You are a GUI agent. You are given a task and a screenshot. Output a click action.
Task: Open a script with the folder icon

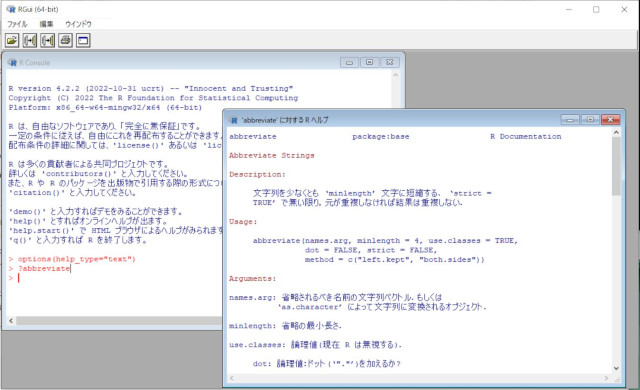(x=12, y=40)
